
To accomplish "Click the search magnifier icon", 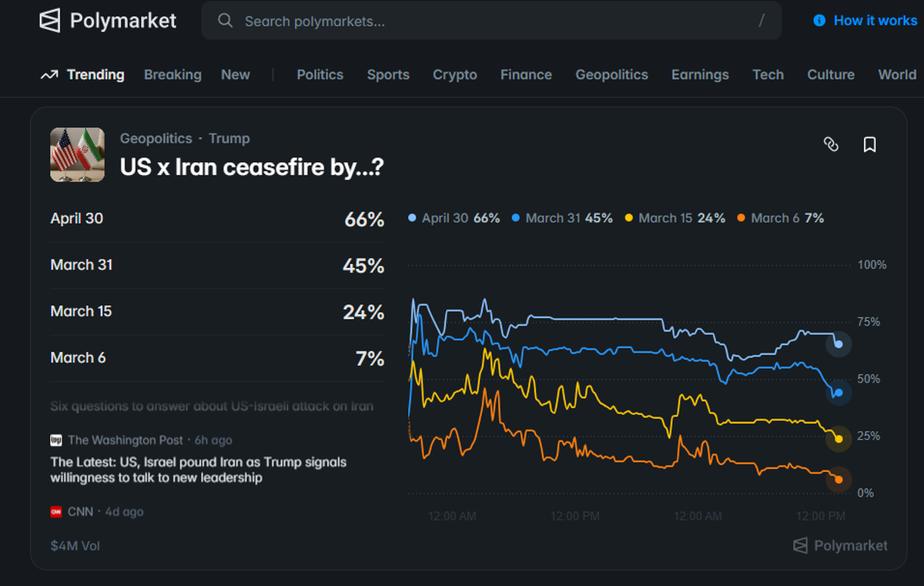I will 225,21.
